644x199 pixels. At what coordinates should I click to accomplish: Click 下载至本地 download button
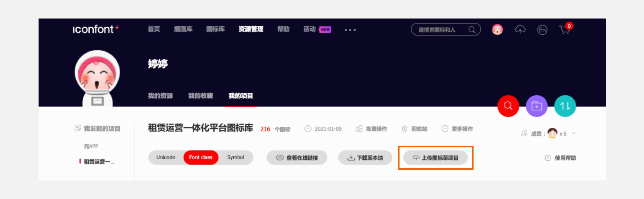click(x=365, y=158)
